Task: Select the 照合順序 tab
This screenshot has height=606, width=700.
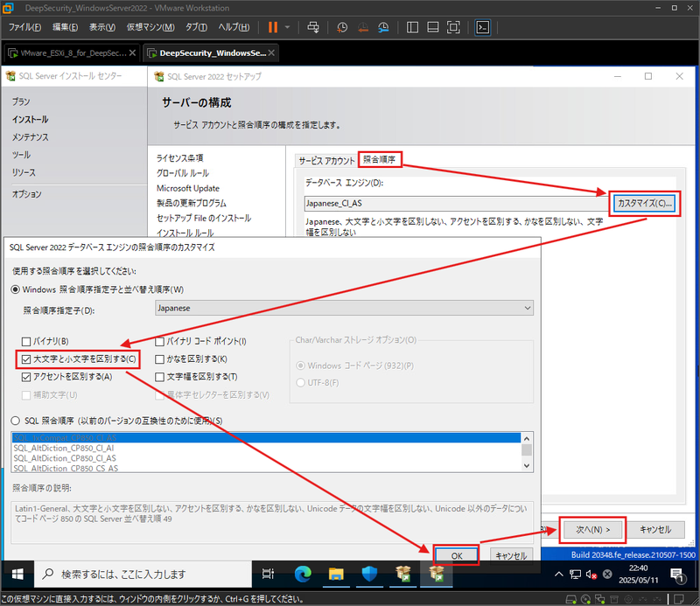Action: 380,159
